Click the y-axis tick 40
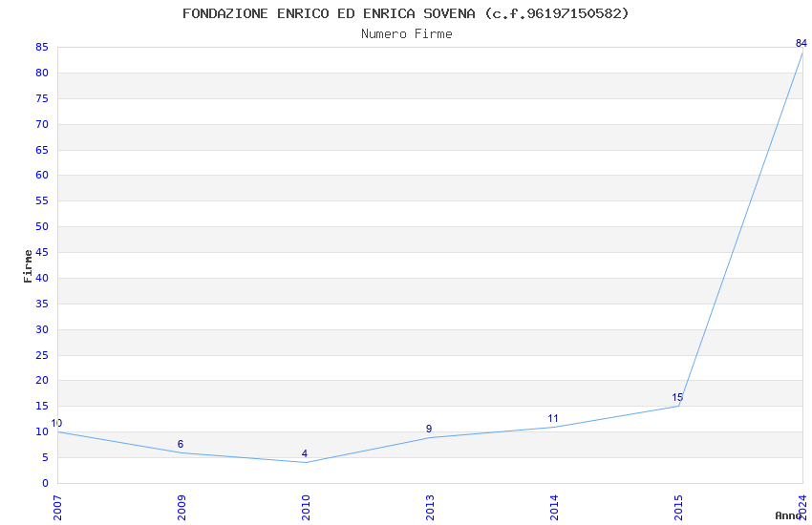The width and height of the screenshot is (812, 525). pyautogui.click(x=42, y=278)
